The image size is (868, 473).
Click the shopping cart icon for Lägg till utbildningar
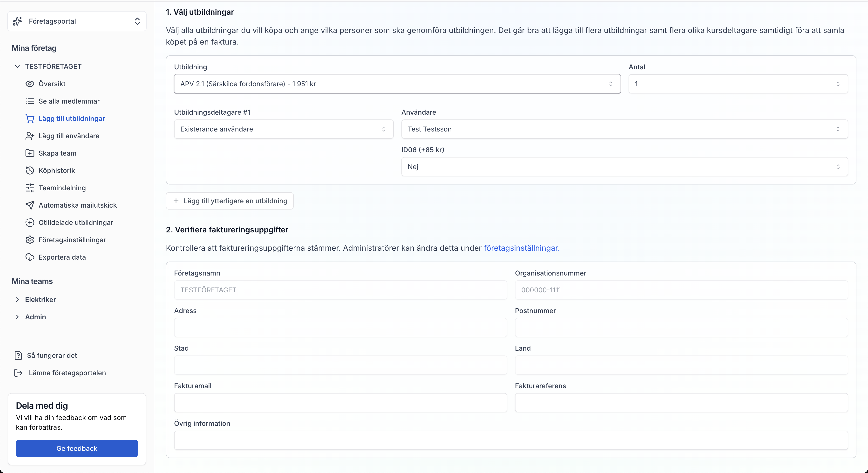(x=30, y=118)
